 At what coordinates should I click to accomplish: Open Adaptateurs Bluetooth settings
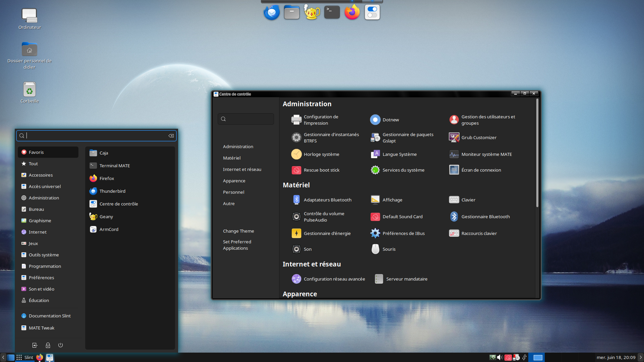click(327, 200)
